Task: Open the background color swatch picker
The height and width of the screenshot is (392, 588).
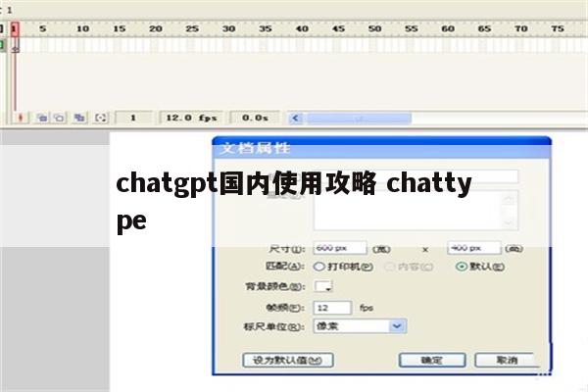Action: coord(322,286)
